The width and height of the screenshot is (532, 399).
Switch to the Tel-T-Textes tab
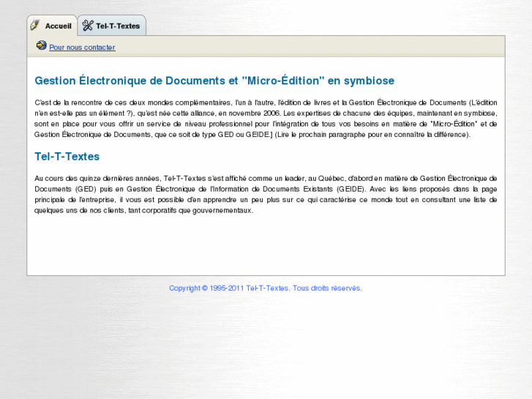(x=112, y=26)
